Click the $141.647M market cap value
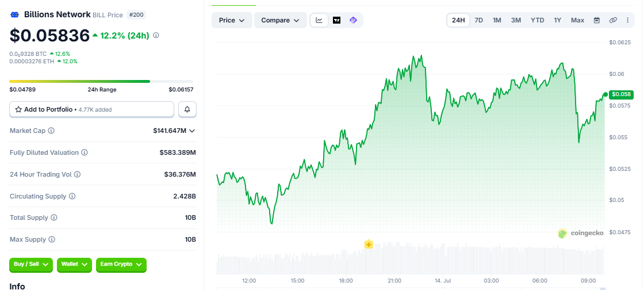The width and height of the screenshot is (644, 290). (170, 131)
